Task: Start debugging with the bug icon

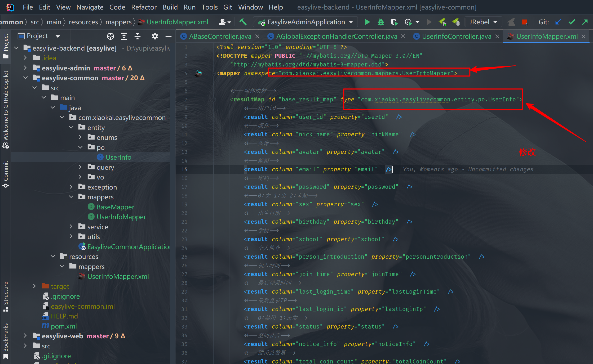Action: [x=380, y=22]
